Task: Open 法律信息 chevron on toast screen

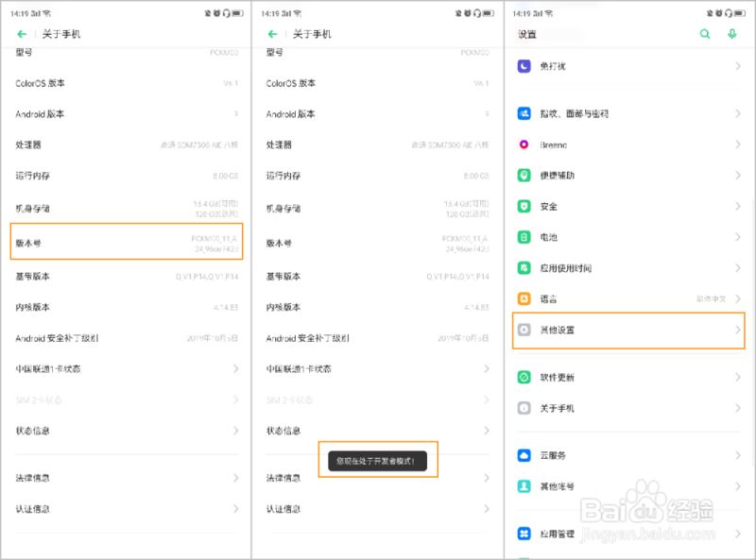Action: 487,478
